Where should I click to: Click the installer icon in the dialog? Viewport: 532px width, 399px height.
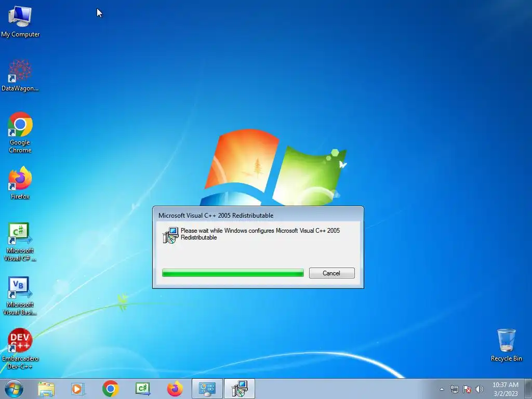pos(170,235)
